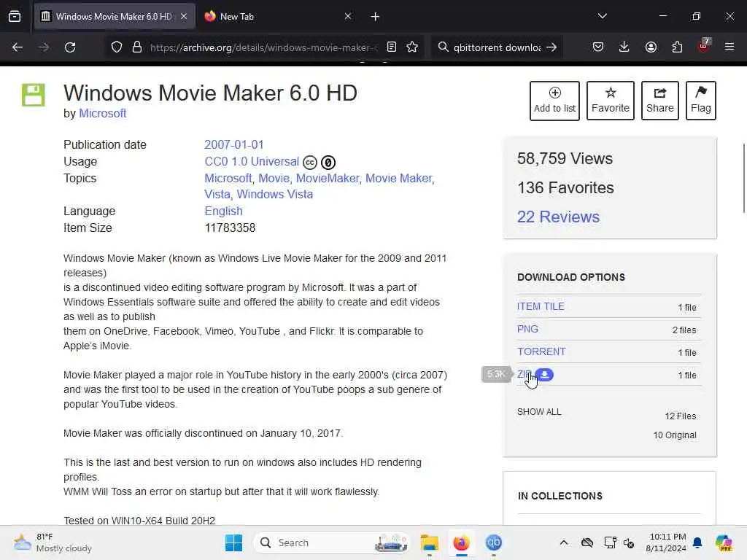This screenshot has width=747, height=560.
Task: Open the 22 Reviews link
Action: (x=558, y=217)
